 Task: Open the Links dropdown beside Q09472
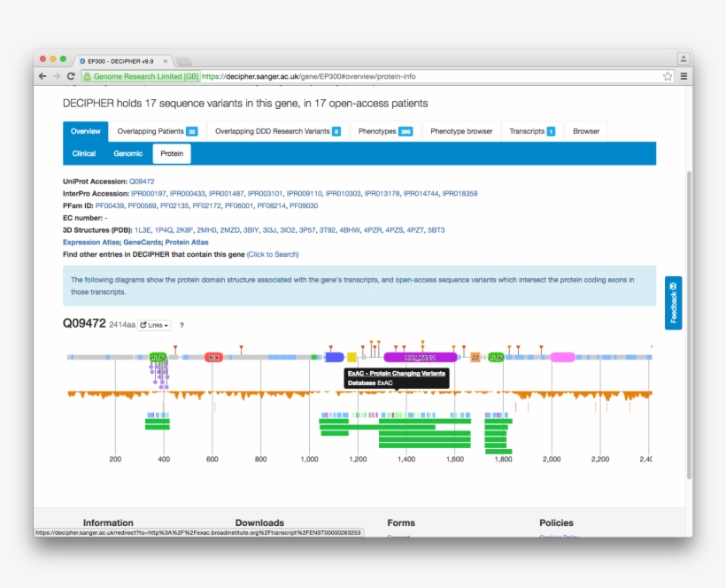155,325
